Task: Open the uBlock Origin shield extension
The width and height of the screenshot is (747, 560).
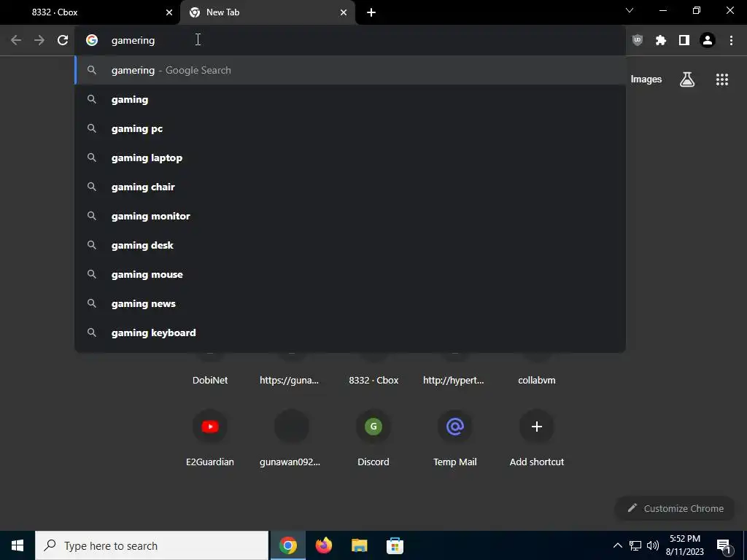Action: point(638,41)
